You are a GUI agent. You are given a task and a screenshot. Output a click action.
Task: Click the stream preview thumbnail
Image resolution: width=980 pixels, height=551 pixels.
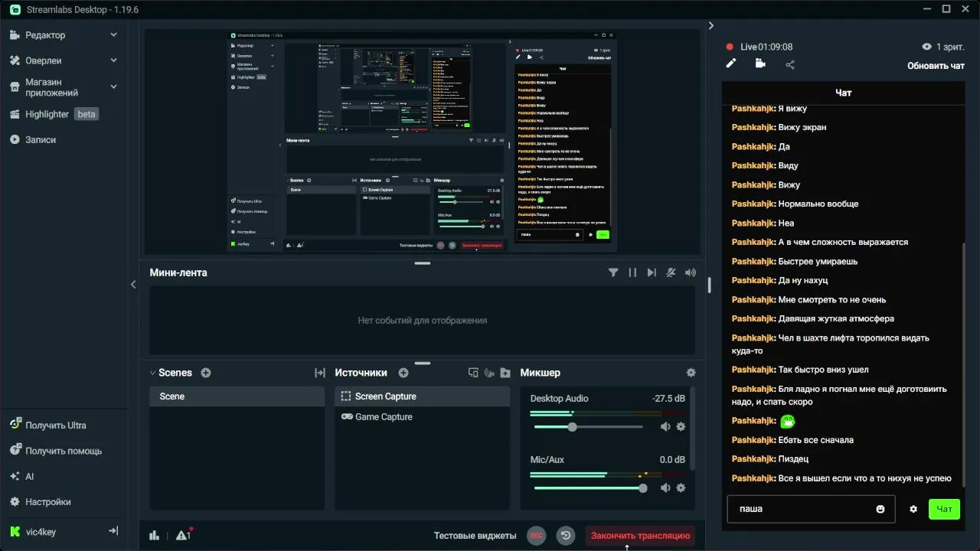pyautogui.click(x=423, y=142)
